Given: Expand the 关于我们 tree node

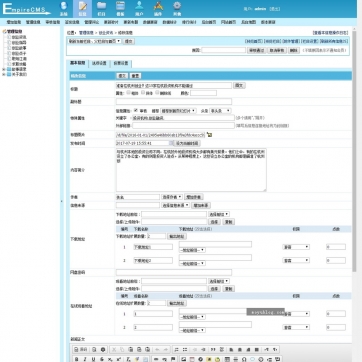Looking at the screenshot, I should 4,74.
